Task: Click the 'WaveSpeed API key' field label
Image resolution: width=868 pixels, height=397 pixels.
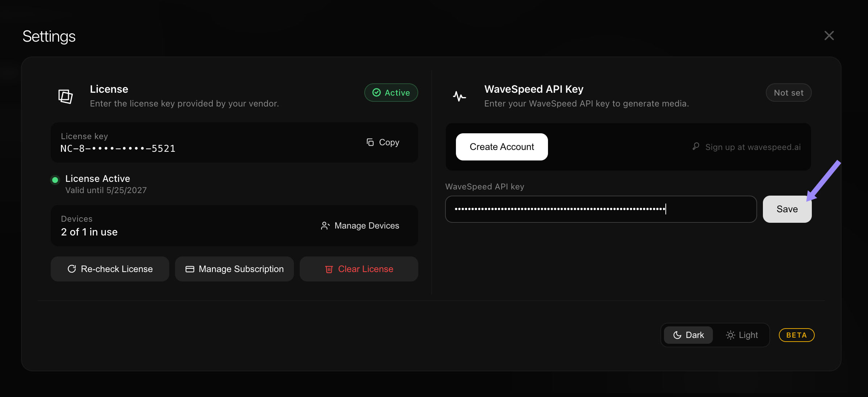Action: pyautogui.click(x=485, y=187)
